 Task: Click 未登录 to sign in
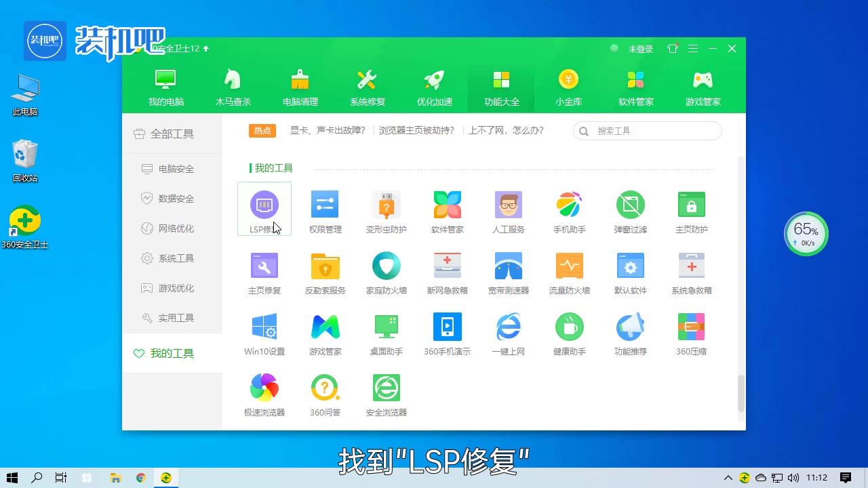[x=640, y=49]
